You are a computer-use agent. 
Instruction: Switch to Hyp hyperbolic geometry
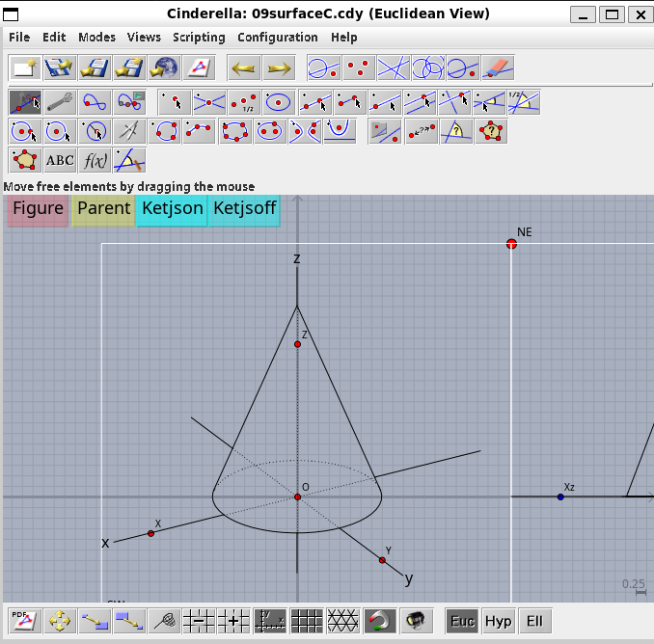pos(498,621)
